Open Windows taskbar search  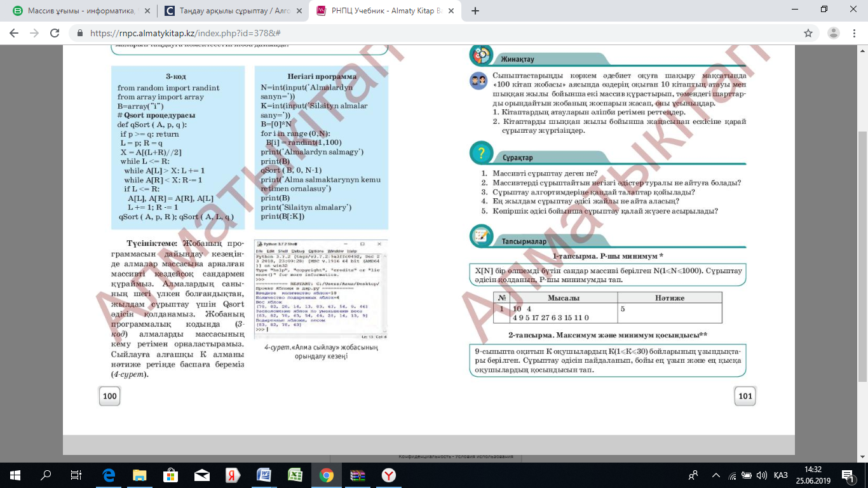point(45,475)
